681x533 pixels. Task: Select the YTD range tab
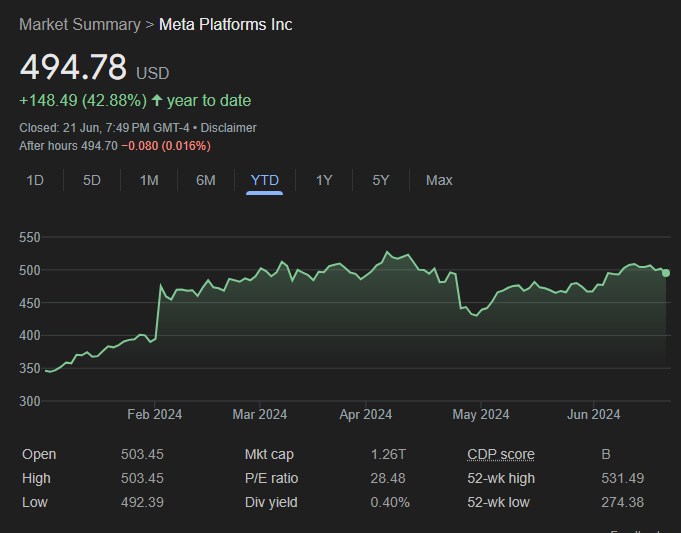coord(264,180)
